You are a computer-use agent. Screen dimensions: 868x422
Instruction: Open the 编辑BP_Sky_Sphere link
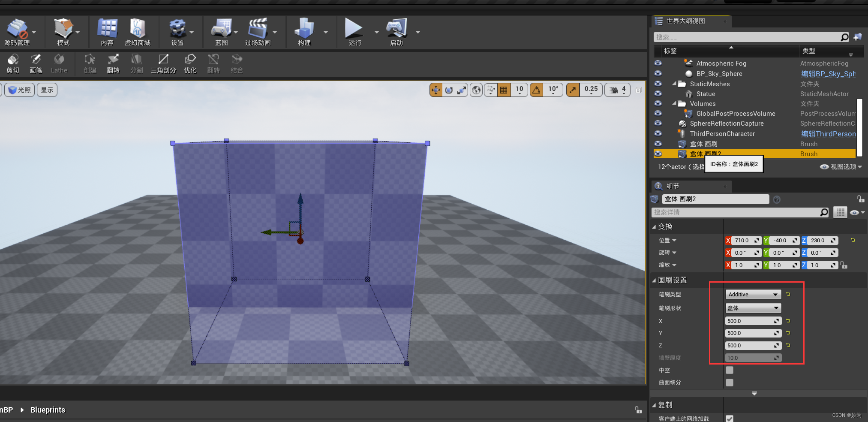(x=828, y=74)
